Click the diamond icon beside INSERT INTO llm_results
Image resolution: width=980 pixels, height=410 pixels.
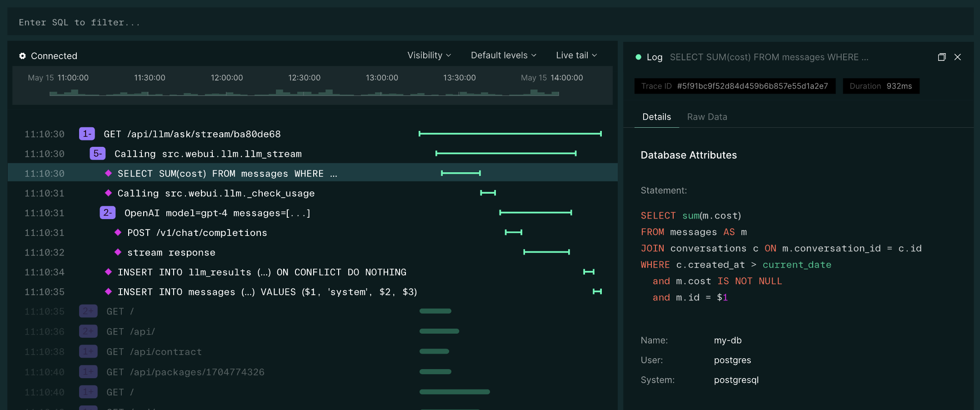(108, 272)
